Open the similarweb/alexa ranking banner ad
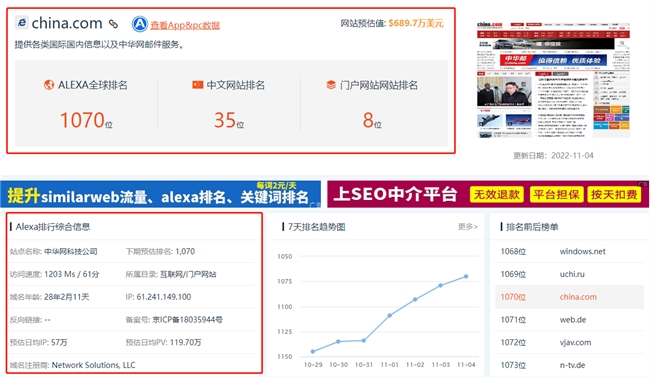 (x=160, y=194)
